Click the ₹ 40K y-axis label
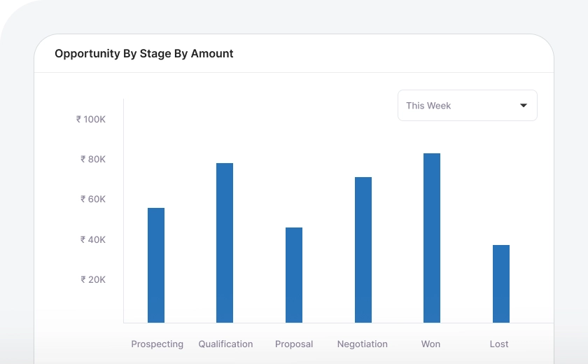 [x=93, y=239]
